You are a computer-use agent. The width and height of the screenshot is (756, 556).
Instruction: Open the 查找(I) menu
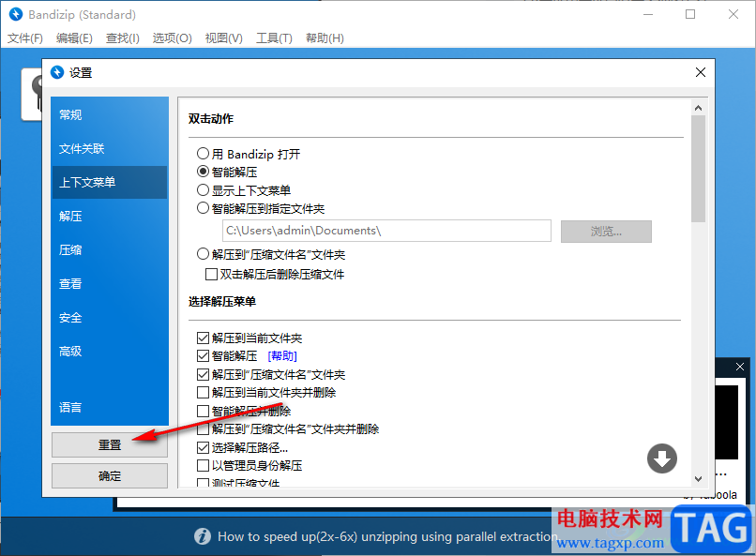(123, 38)
